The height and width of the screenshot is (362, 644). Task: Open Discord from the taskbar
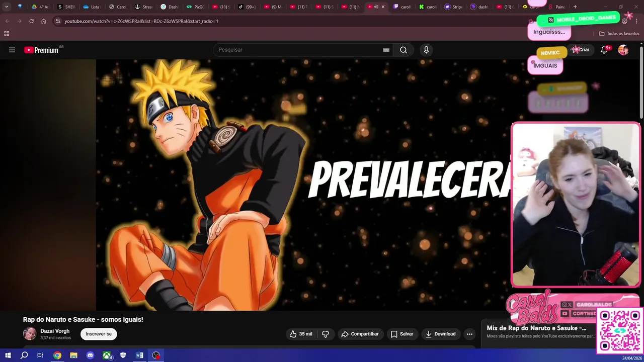[x=90, y=355]
